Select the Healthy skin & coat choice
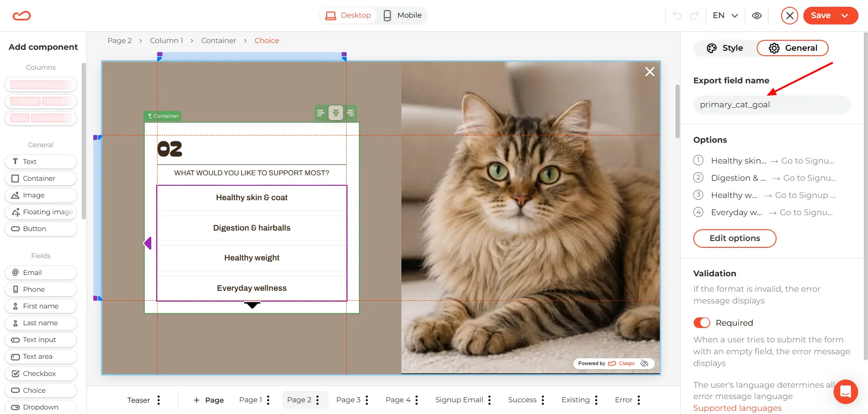Viewport: 868px width, 414px height. pyautogui.click(x=252, y=198)
